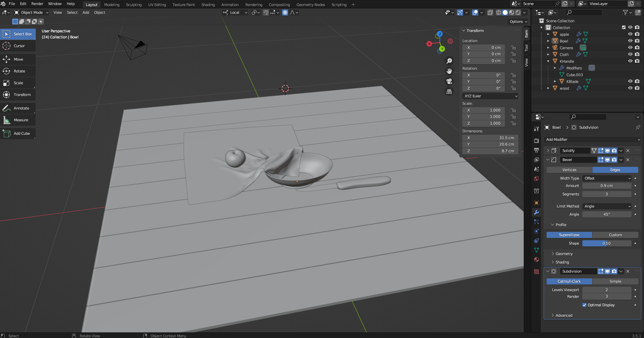
Task: Hide the wood object in viewport
Action: click(x=630, y=88)
